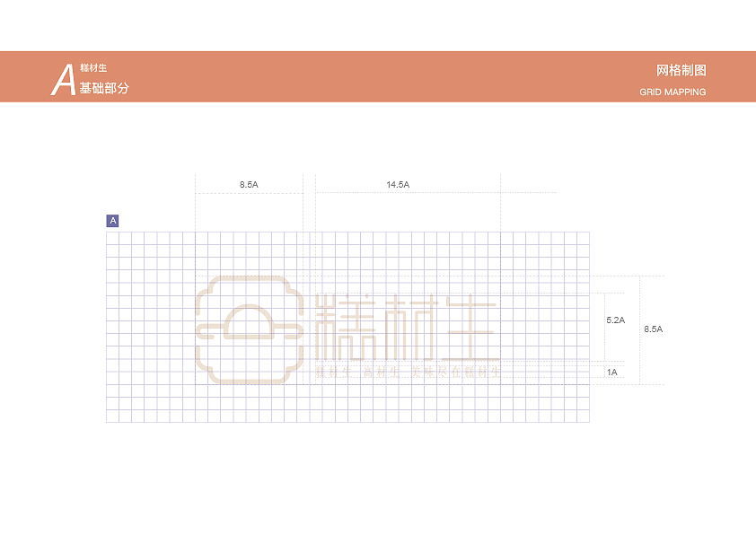Expand the 8.5A right-side dimension marker

tap(655, 329)
